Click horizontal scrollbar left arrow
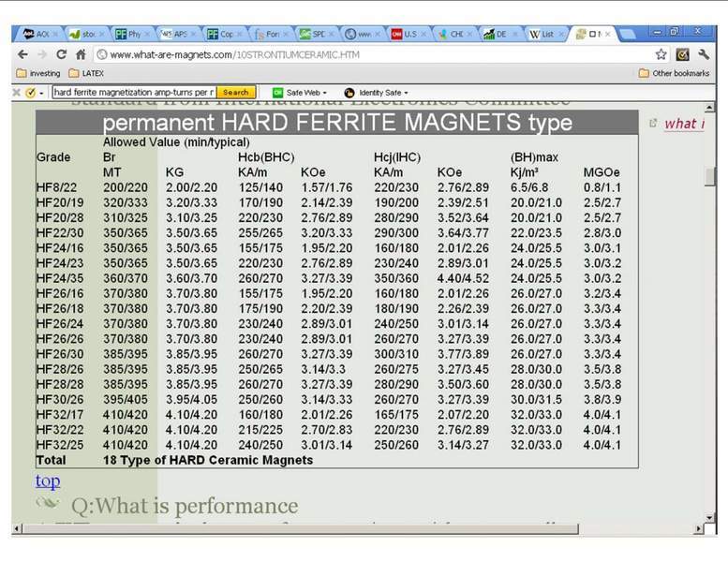 pos(17,528)
